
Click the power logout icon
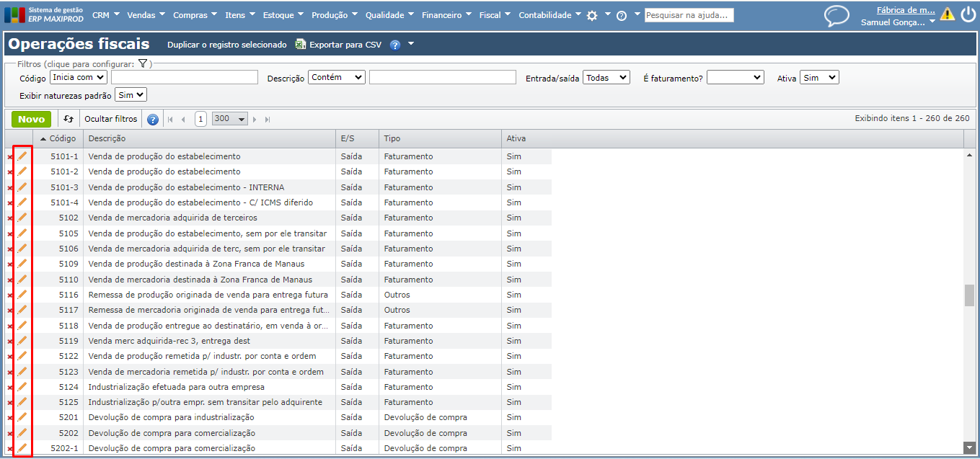coord(968,14)
